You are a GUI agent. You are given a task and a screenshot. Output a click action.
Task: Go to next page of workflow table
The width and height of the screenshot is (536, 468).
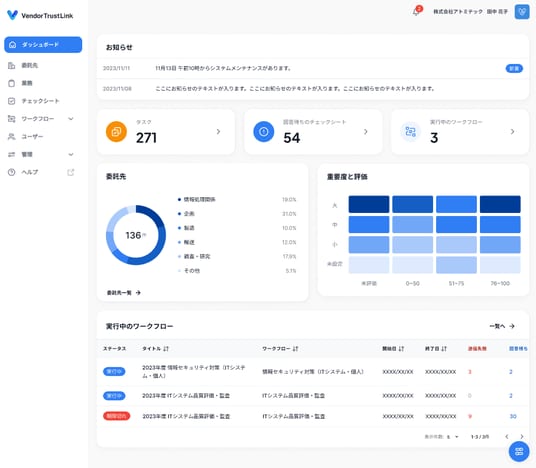tap(522, 437)
